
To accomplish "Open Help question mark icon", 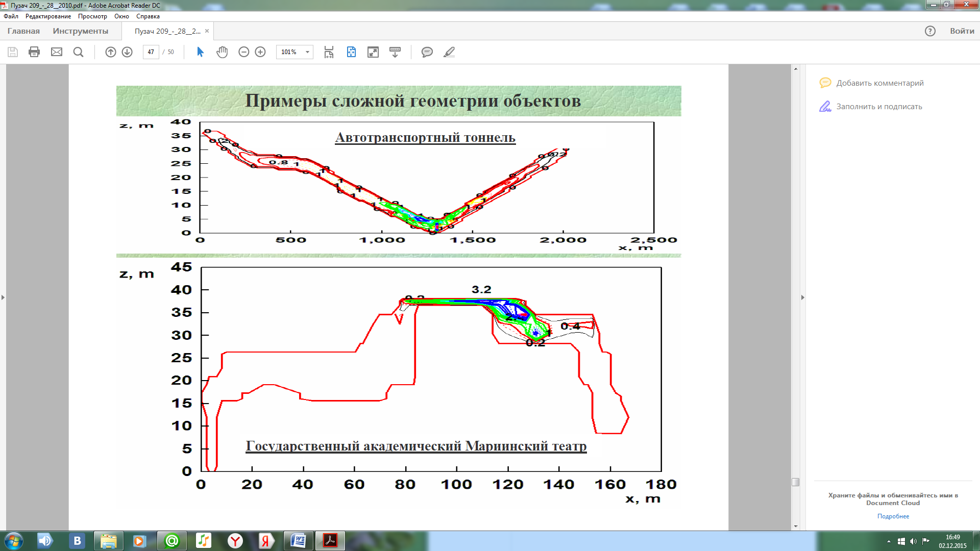I will pyautogui.click(x=930, y=31).
